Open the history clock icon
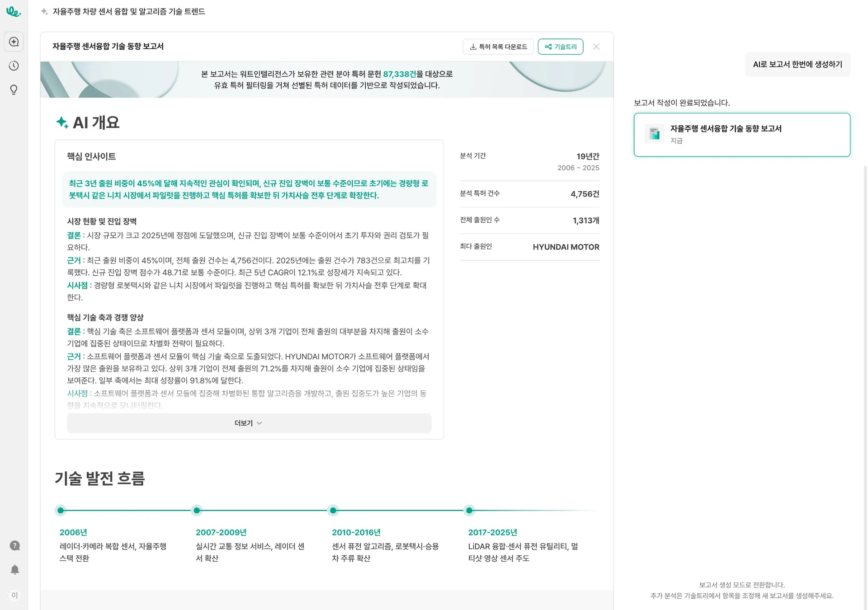Viewport: 868px width, 610px height. [x=14, y=66]
